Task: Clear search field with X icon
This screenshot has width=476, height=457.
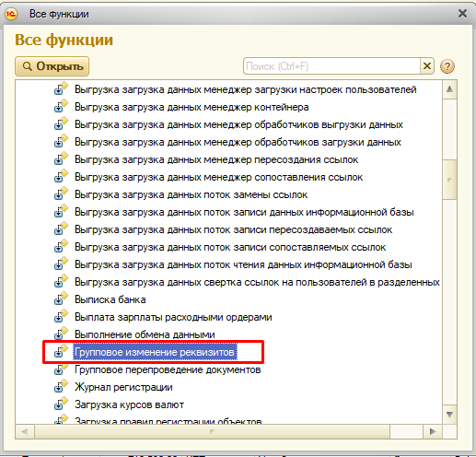Action: [x=427, y=65]
